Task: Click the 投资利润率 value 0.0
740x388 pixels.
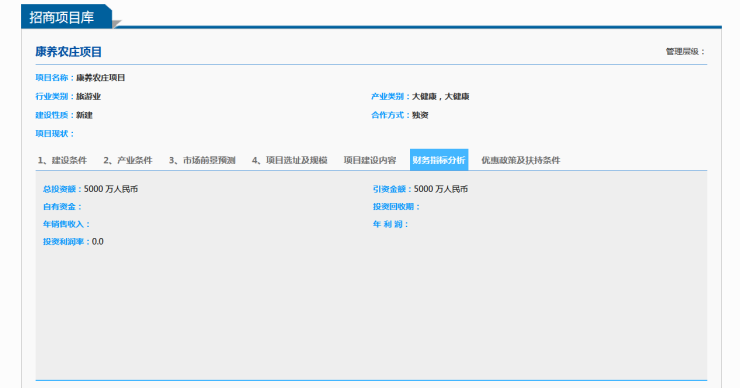Action: click(98, 242)
